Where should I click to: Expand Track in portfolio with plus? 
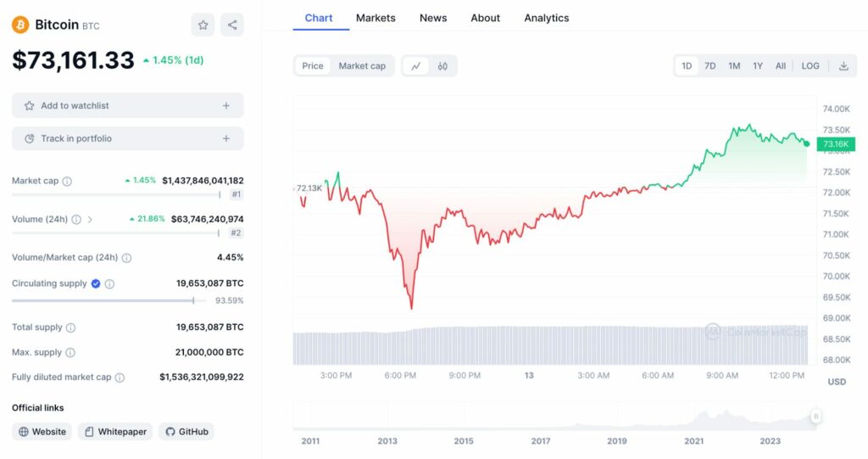(226, 138)
